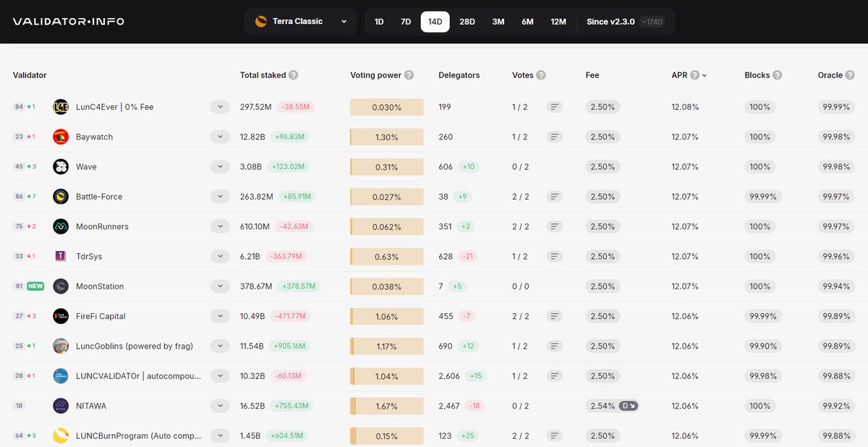Image resolution: width=868 pixels, height=447 pixels.
Task: Open the LuncGoblins votes list icon
Action: coord(555,346)
